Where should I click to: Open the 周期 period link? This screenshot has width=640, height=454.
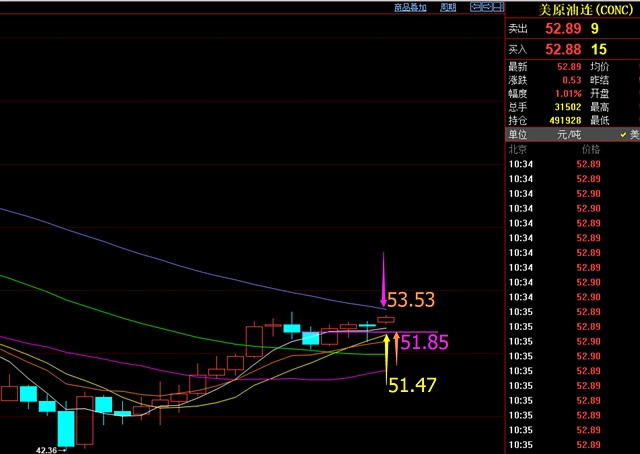(x=448, y=7)
